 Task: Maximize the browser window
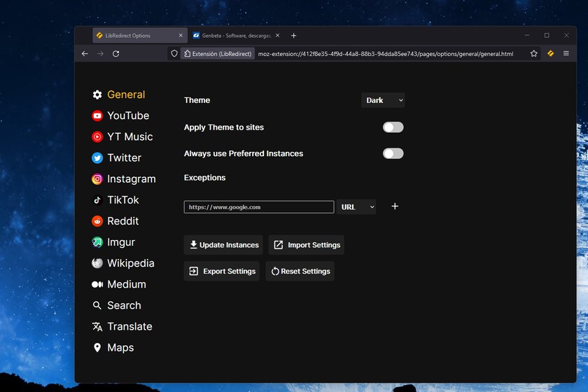point(547,35)
